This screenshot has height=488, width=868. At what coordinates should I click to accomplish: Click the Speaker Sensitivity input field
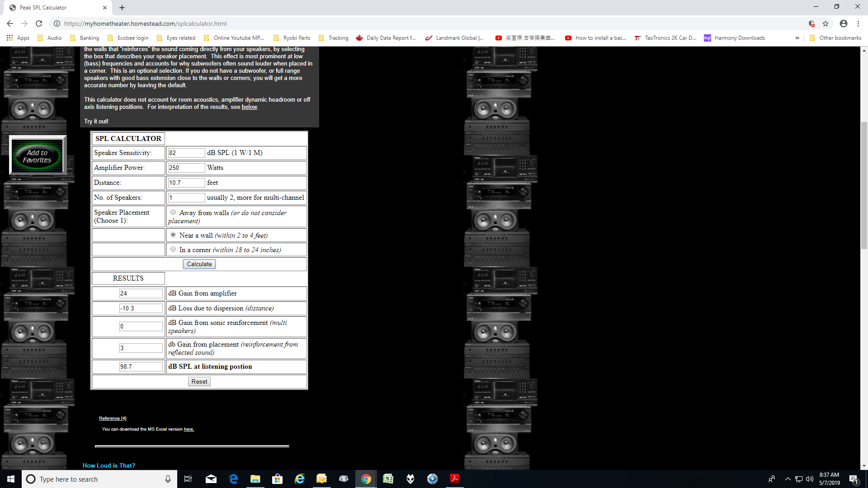click(186, 153)
